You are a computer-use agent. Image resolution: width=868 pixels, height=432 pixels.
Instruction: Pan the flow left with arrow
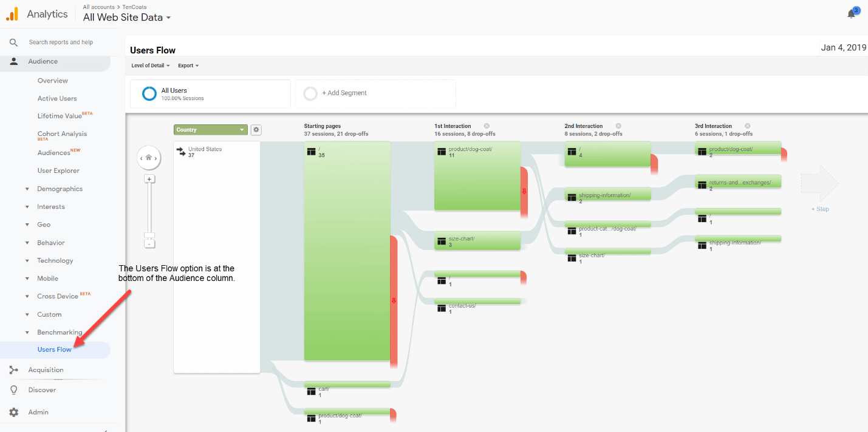142,158
